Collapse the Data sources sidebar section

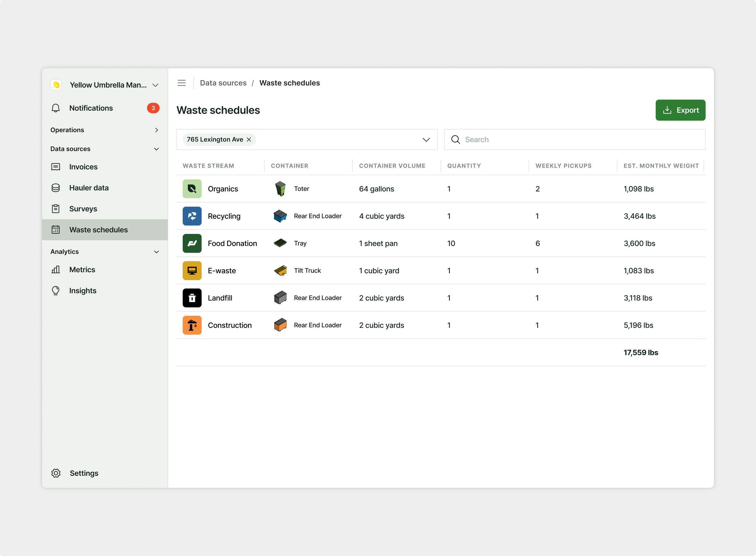(x=156, y=149)
